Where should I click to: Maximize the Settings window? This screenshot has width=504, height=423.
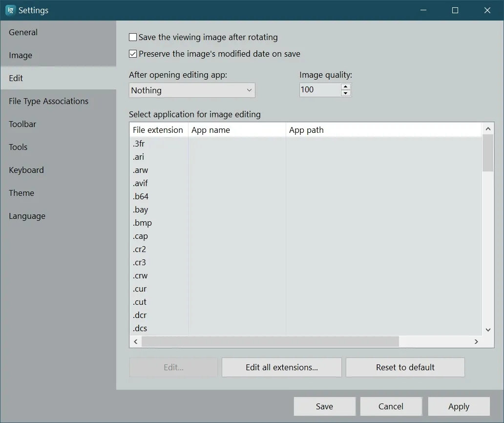coord(455,10)
